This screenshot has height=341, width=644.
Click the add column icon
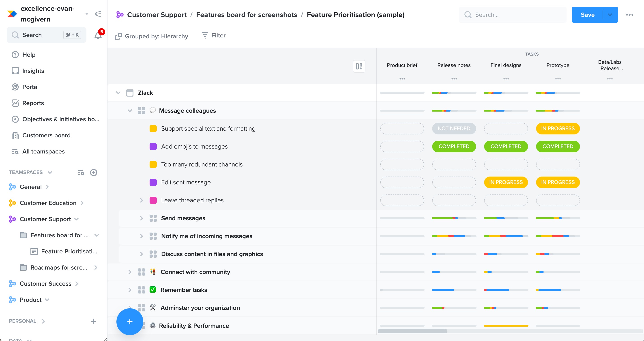coord(359,66)
